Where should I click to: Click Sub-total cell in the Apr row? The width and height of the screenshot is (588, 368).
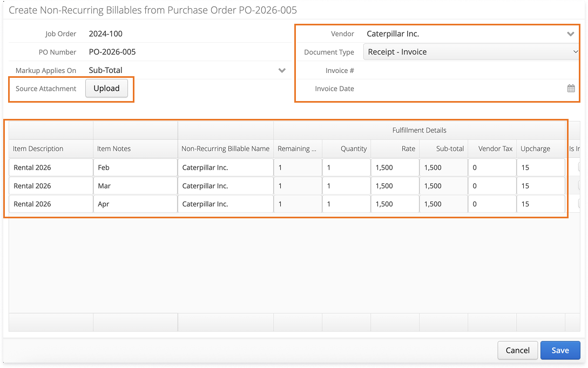[x=444, y=204]
